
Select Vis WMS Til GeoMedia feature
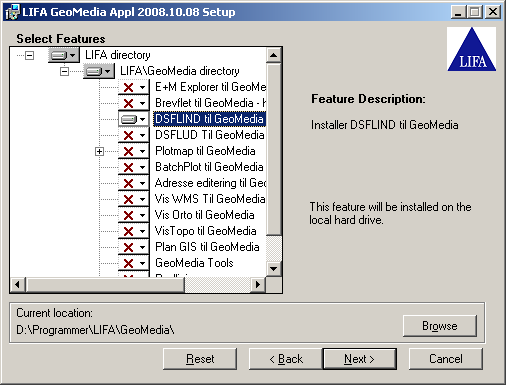coord(210,199)
